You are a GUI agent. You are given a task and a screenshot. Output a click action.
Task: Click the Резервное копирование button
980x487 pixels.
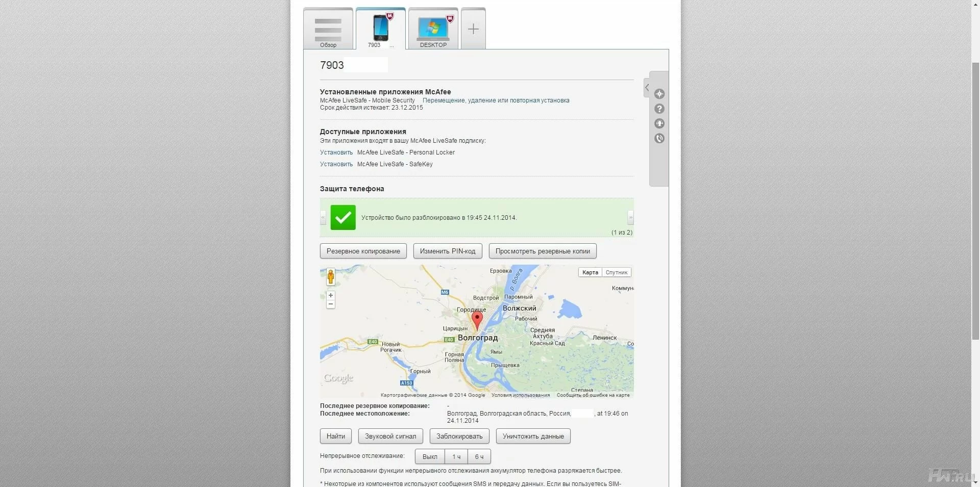point(363,251)
